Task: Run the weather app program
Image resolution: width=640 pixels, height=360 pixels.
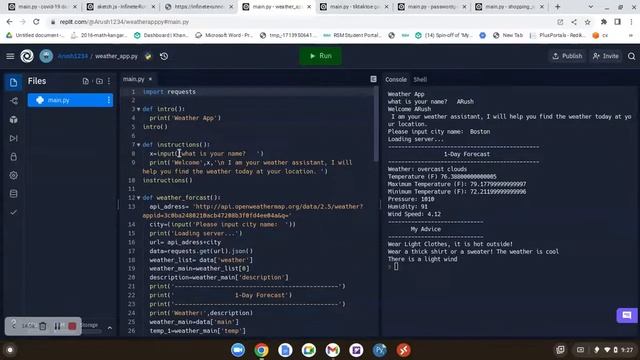Action: pos(320,56)
